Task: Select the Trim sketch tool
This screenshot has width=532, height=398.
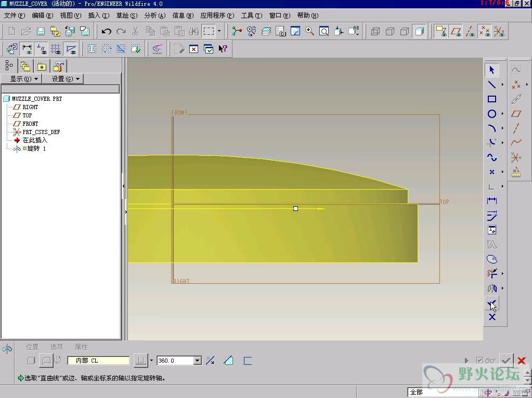Action: 491,273
